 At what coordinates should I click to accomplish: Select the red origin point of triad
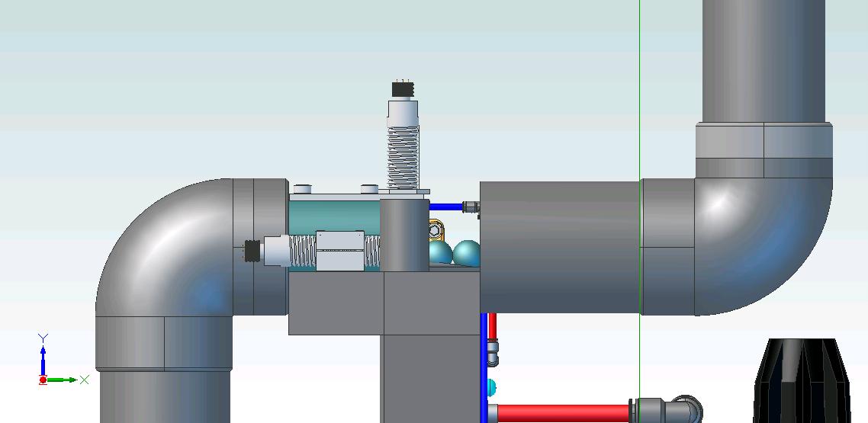tap(43, 380)
